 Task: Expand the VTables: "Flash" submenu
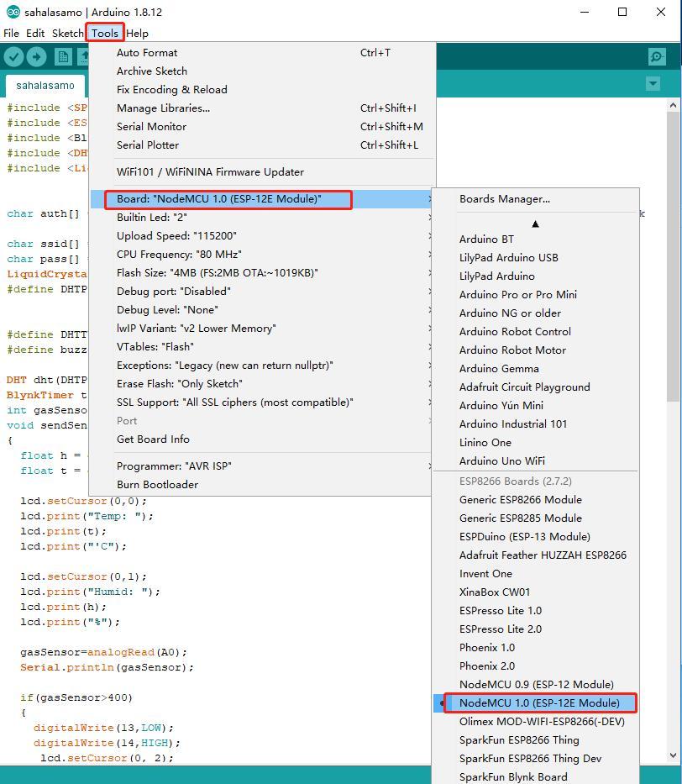[x=261, y=347]
